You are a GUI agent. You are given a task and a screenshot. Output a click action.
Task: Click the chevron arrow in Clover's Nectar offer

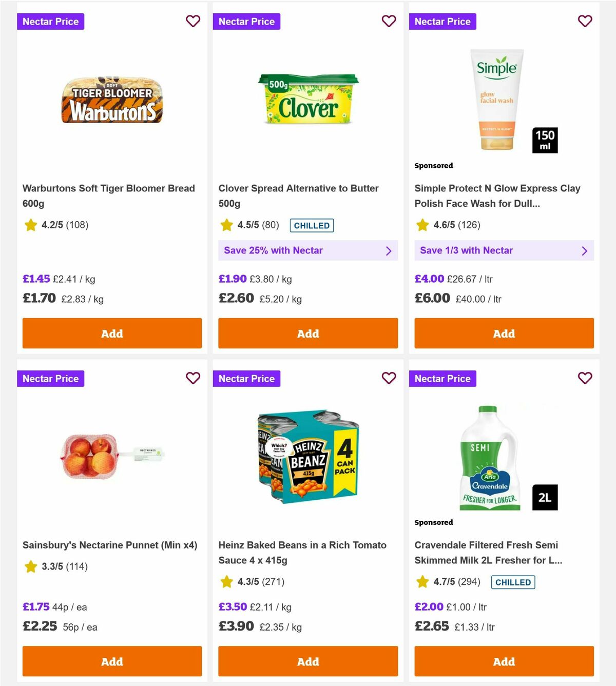click(389, 250)
